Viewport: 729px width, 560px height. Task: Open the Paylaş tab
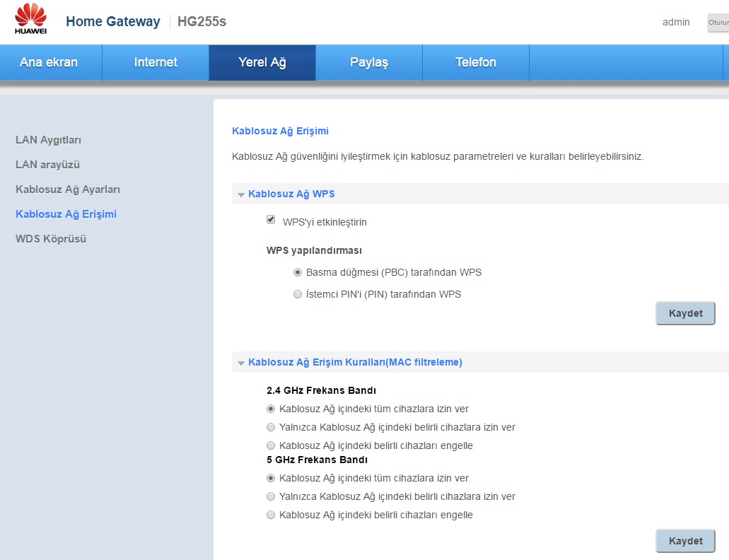[x=369, y=62]
